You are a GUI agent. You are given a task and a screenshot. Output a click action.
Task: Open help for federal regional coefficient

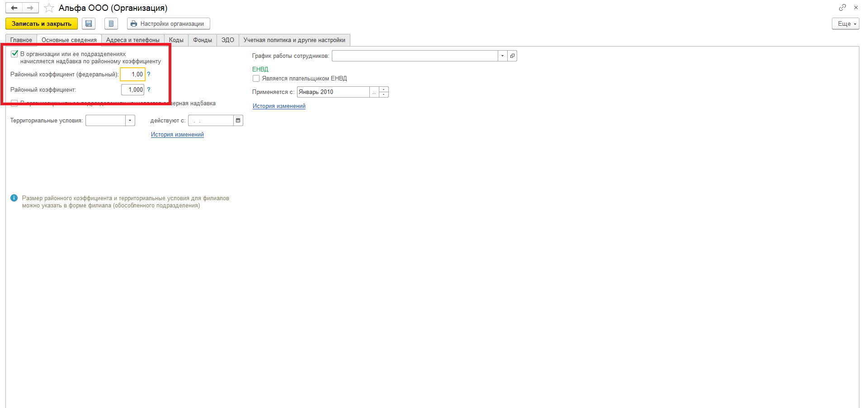(149, 74)
